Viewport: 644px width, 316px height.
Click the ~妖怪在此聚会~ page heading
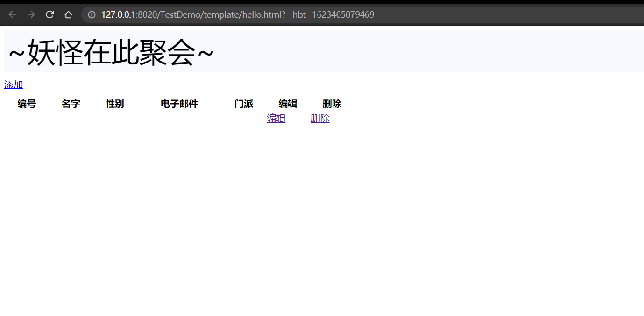pos(108,51)
